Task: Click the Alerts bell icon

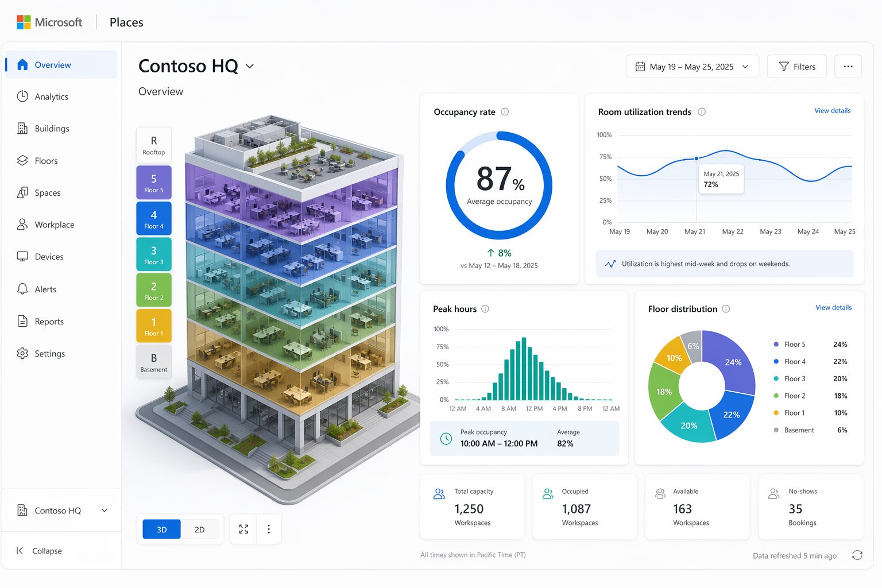Action: coord(22,289)
